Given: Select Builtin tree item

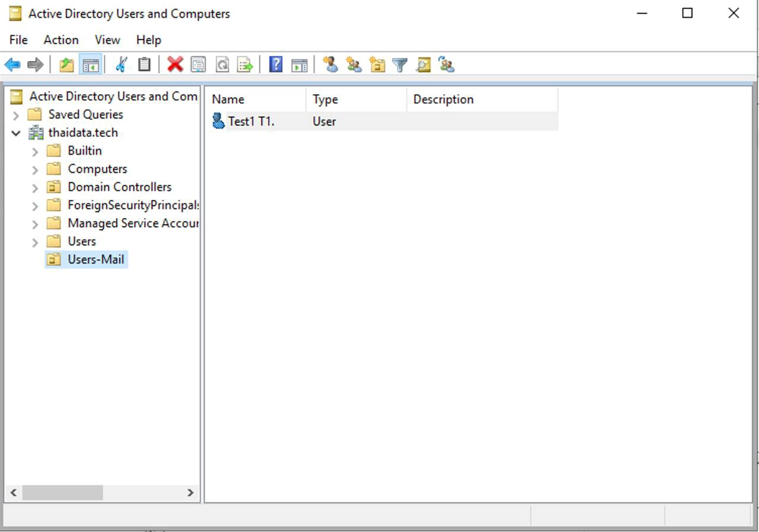Looking at the screenshot, I should (84, 150).
